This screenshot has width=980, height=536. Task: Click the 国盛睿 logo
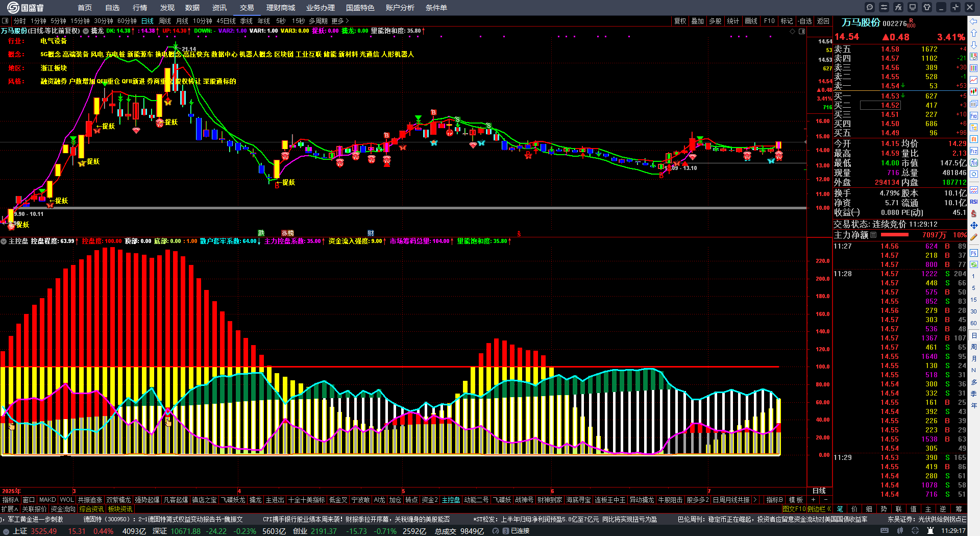(x=25, y=8)
